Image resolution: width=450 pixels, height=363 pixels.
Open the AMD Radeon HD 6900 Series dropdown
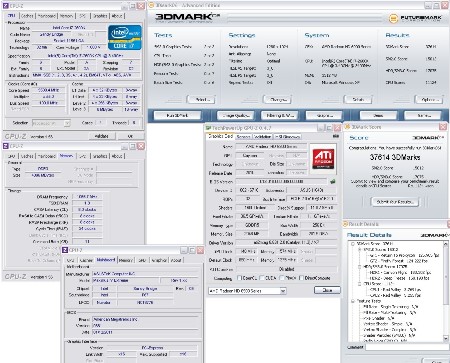pos(283,291)
